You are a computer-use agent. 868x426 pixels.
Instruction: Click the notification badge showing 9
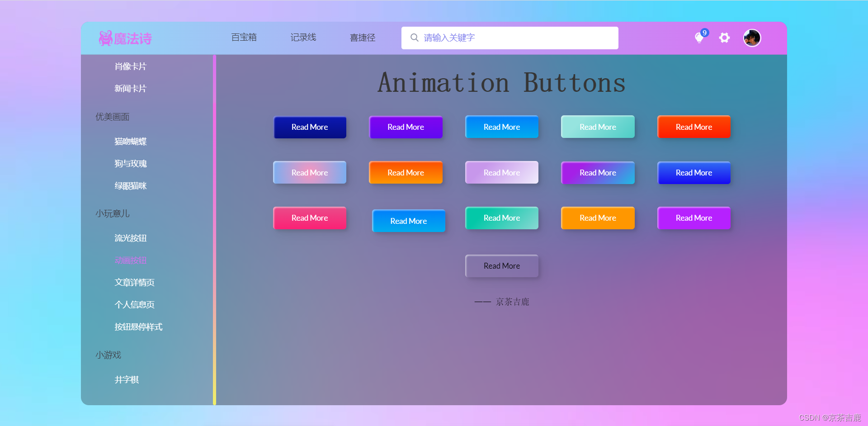704,32
